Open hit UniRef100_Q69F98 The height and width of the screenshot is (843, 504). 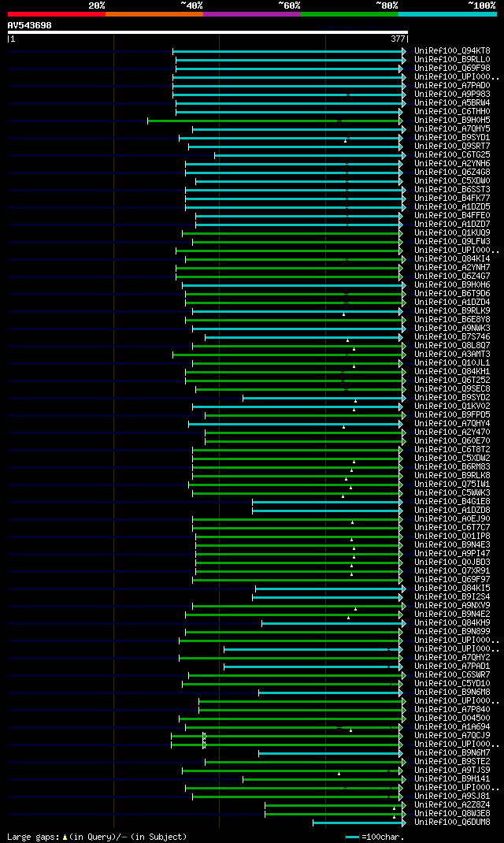(452, 69)
